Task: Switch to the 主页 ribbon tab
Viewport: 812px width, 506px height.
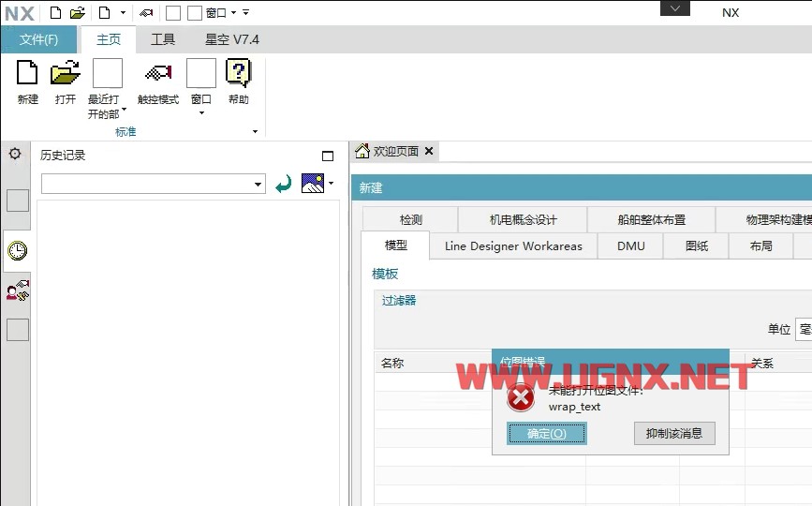Action: [109, 39]
